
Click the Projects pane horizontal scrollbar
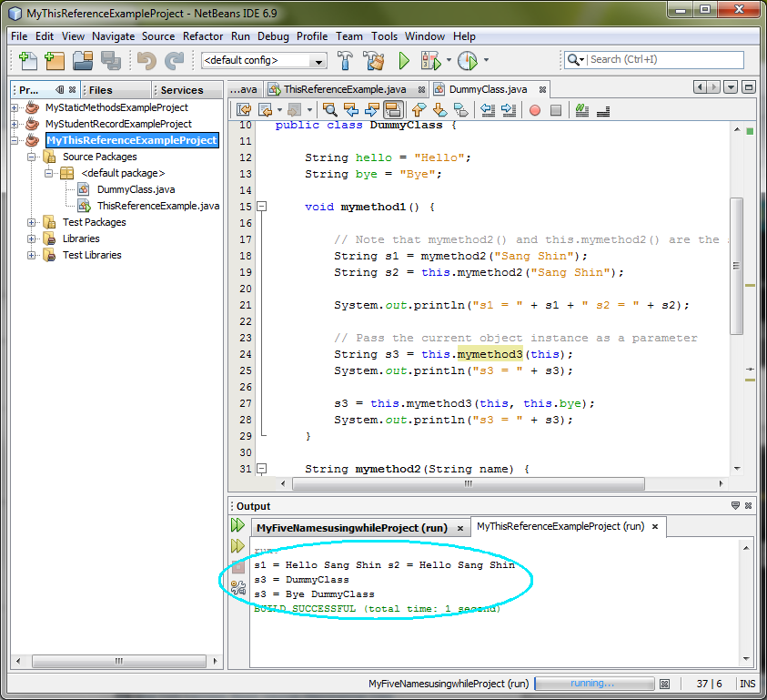(119, 661)
